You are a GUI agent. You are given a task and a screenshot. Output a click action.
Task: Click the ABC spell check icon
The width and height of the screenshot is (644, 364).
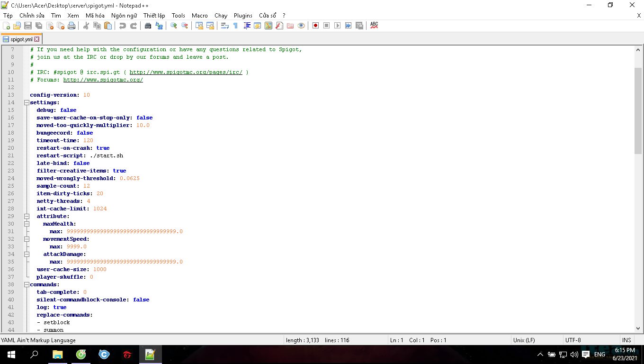click(x=374, y=26)
